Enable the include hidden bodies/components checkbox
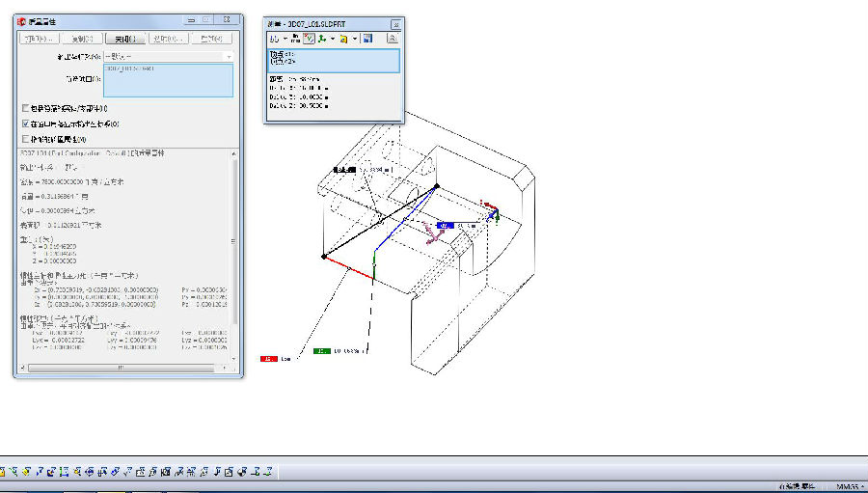 (x=25, y=108)
